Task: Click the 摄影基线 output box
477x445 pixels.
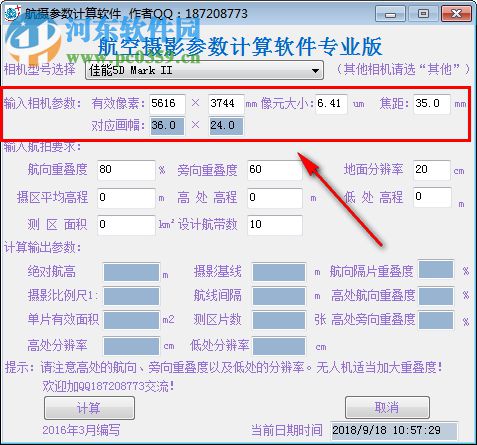Action: tap(279, 272)
